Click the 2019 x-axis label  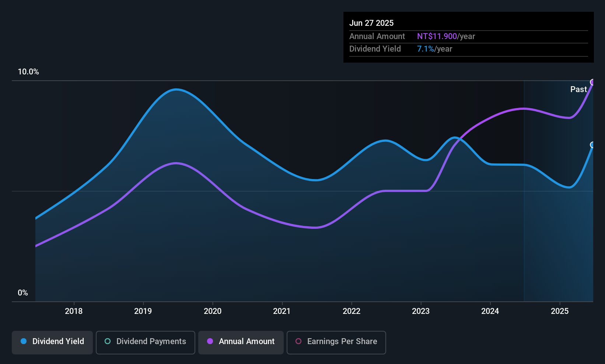(x=143, y=311)
